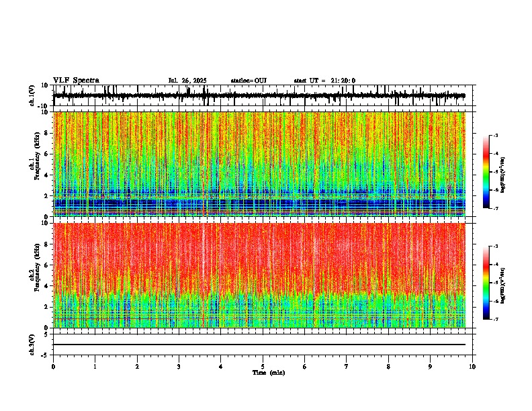Click time axis tick label "8"

click(x=388, y=367)
